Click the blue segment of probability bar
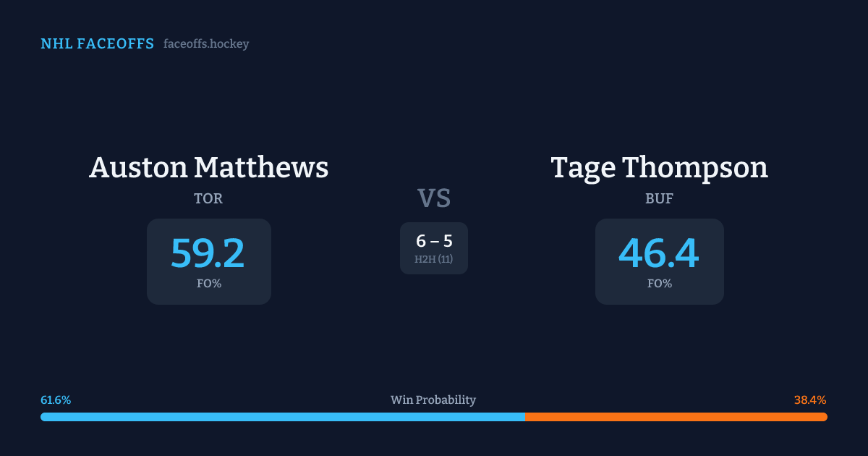This screenshot has width=868, height=456. click(x=282, y=417)
